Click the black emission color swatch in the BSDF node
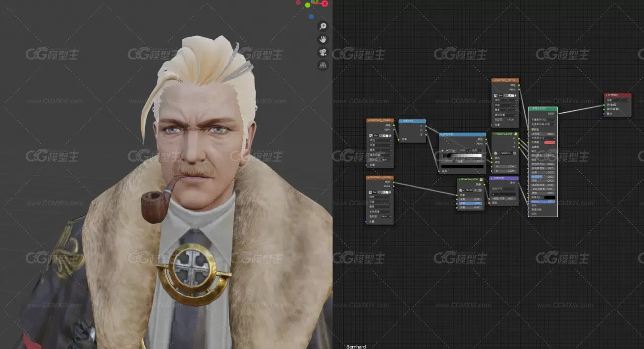 click(550, 198)
